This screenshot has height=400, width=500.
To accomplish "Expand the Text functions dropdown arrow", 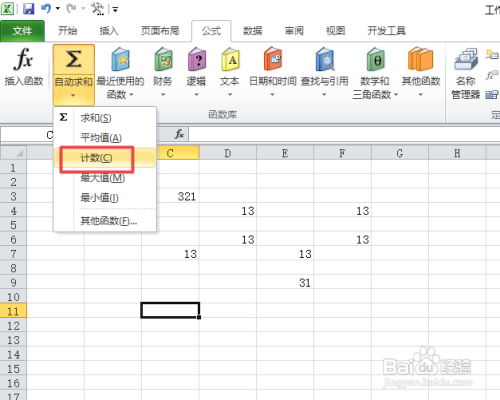I will pyautogui.click(x=230, y=95).
